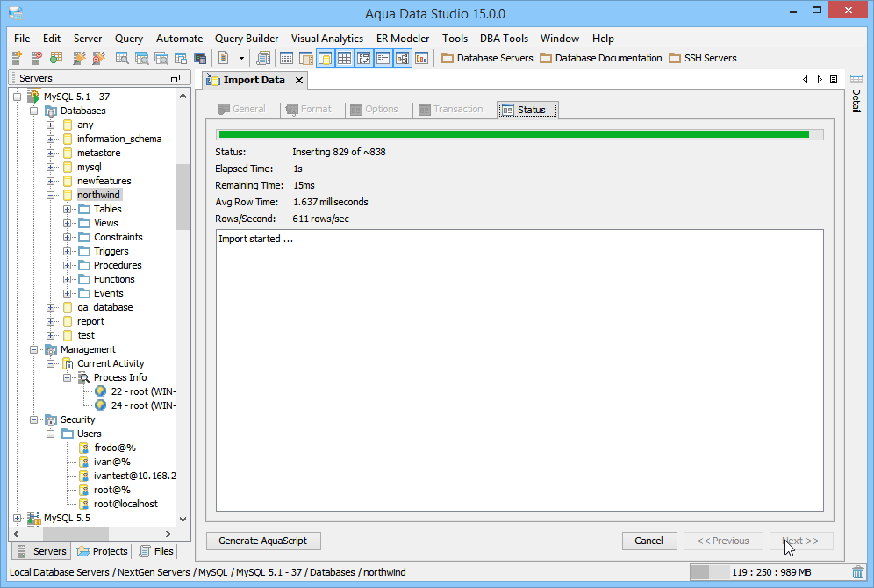Open dropdown arrow next to document icon
This screenshot has height=588, width=874.
241,58
